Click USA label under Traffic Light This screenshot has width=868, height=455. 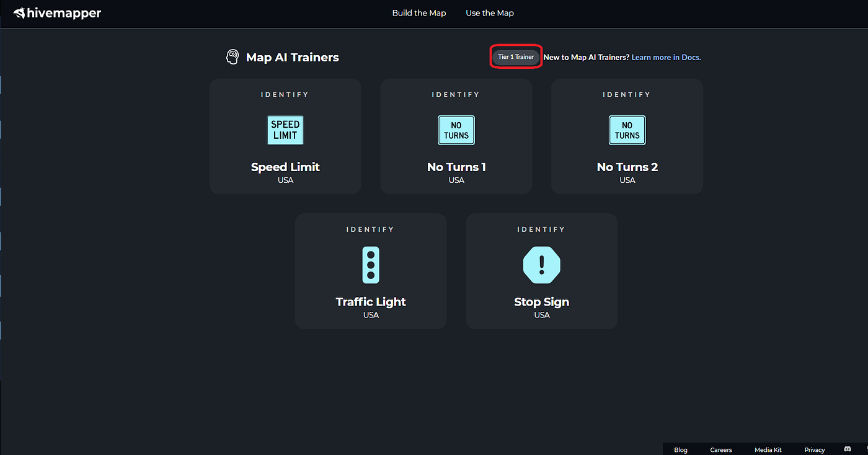(371, 315)
